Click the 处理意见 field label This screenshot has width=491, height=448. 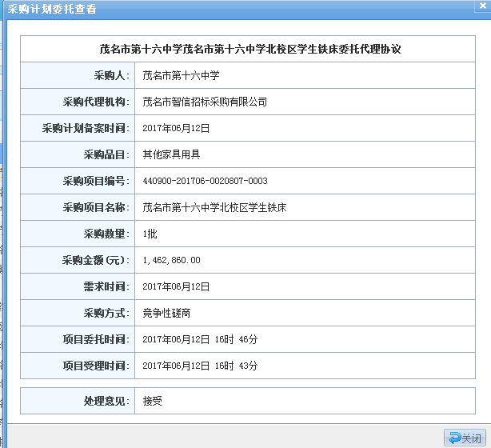[106, 401]
